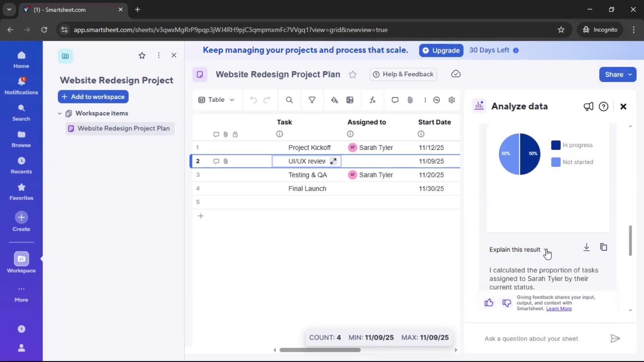Click the Upgrade button

[x=441, y=50]
